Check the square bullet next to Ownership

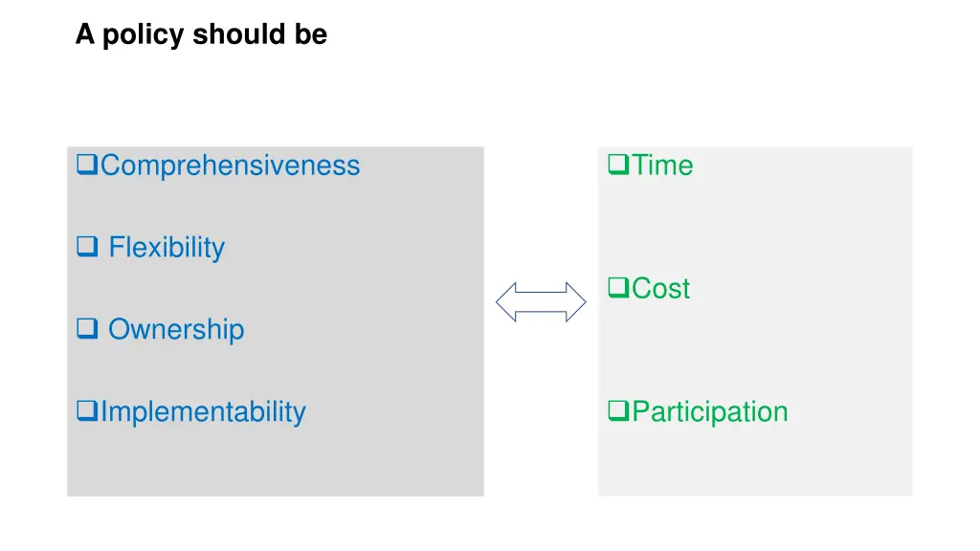point(87,331)
